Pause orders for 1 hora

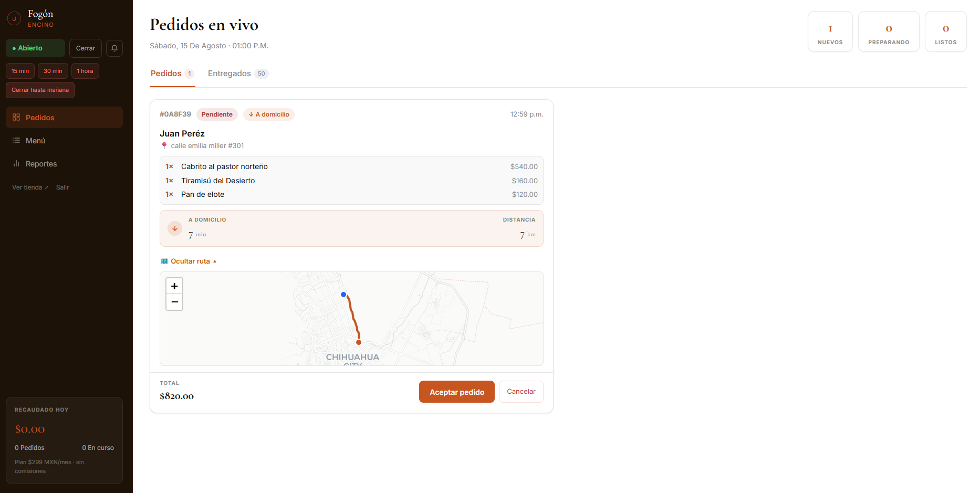[x=85, y=71]
